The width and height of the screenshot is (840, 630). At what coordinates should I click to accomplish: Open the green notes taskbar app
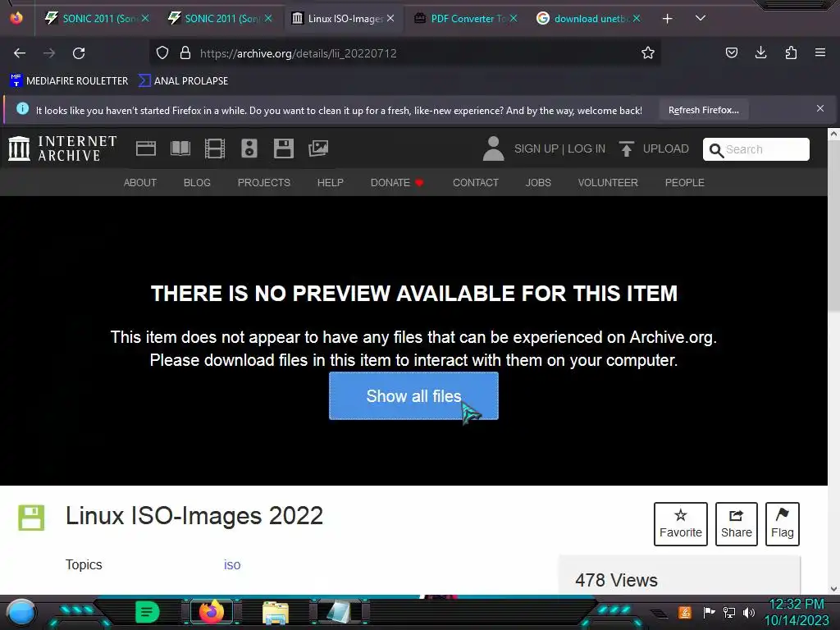click(147, 612)
